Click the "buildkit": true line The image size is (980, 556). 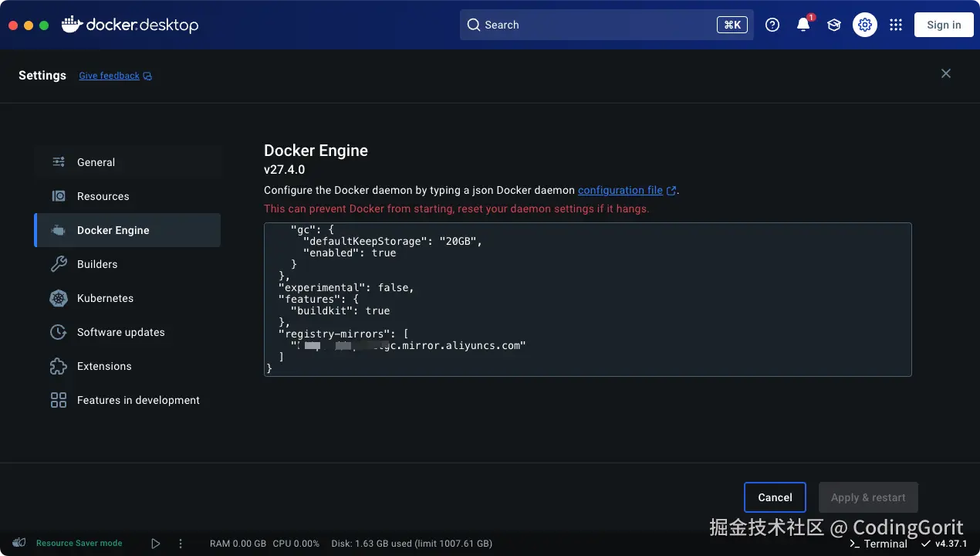click(x=340, y=310)
